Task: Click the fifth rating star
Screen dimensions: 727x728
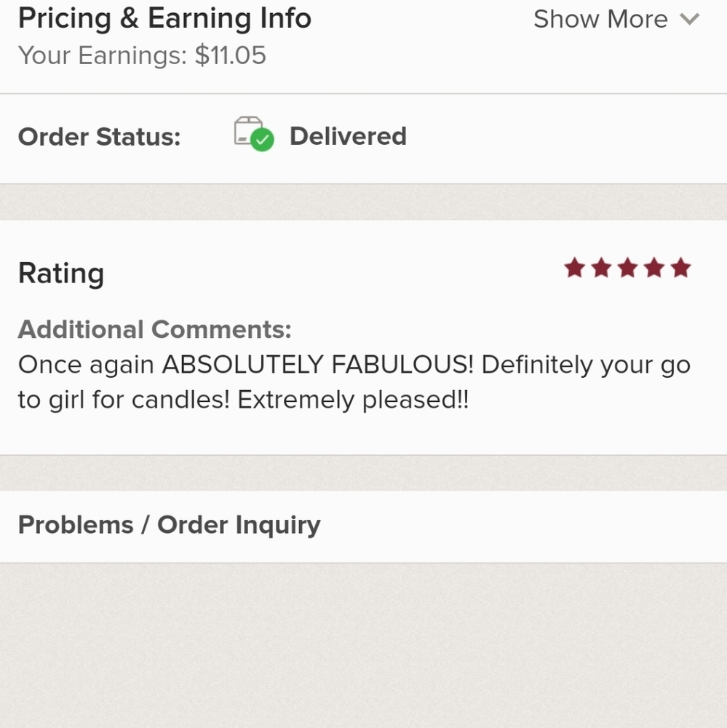Action: 681,269
